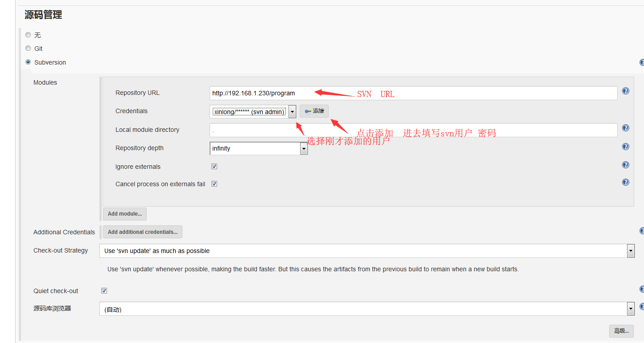Open help for Cancel process on externals fail
The width and height of the screenshot is (644, 343).
pyautogui.click(x=625, y=182)
